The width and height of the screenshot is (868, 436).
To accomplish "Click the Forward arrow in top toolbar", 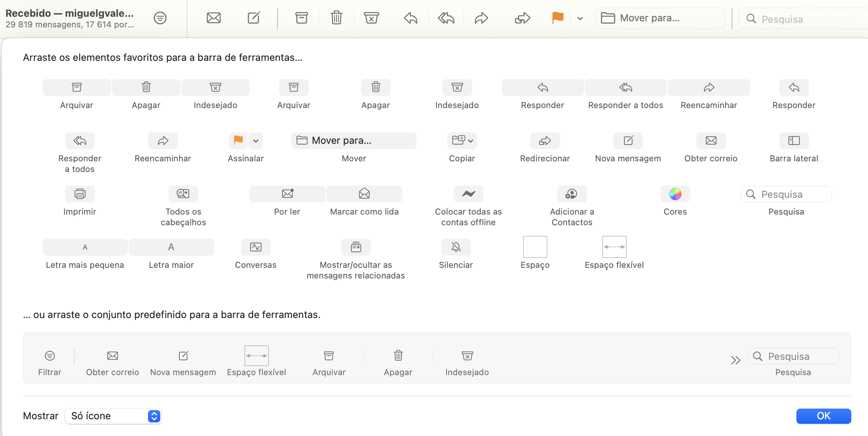I will point(481,18).
